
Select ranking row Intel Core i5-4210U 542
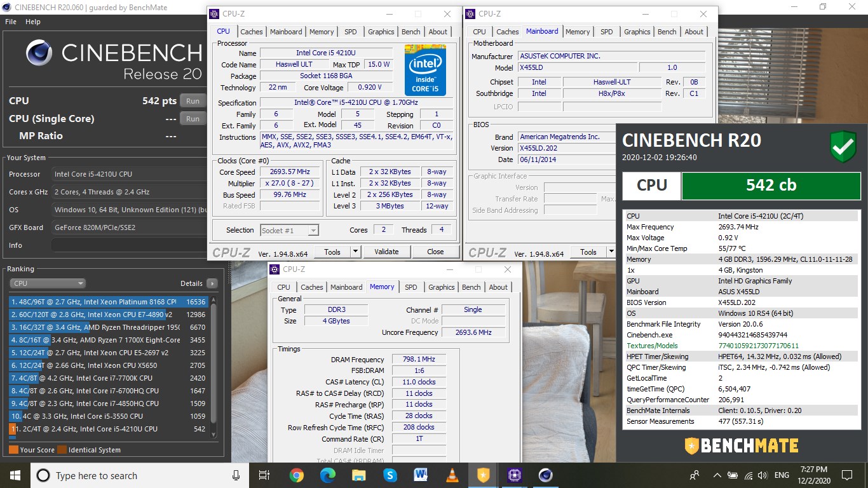[x=109, y=429]
